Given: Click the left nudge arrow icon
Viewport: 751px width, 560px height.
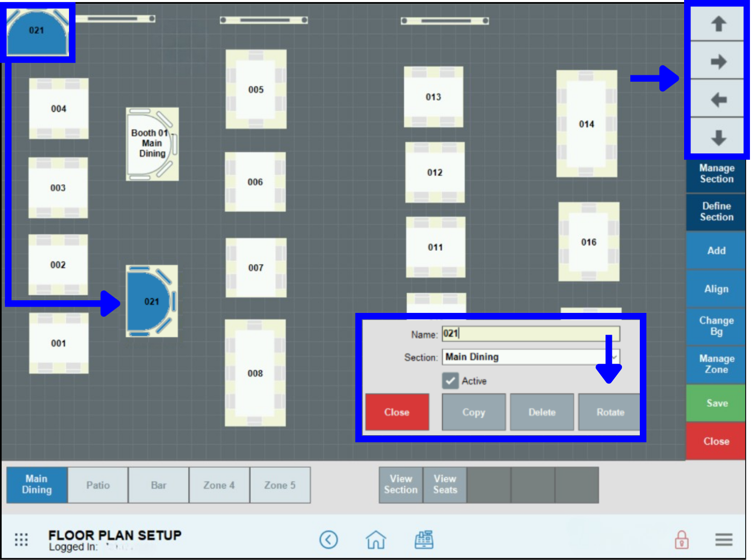Looking at the screenshot, I should click(x=717, y=99).
